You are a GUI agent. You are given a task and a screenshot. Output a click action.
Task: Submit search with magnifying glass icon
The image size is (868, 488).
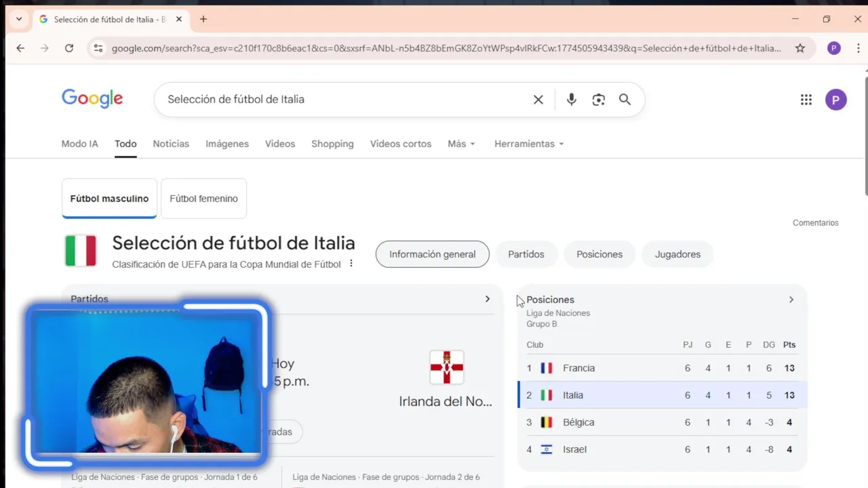625,100
